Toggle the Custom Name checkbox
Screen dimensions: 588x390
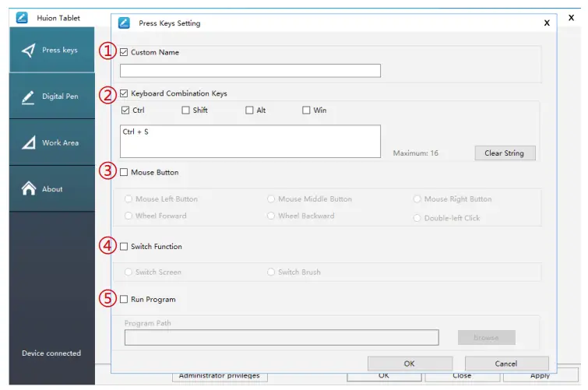(124, 52)
